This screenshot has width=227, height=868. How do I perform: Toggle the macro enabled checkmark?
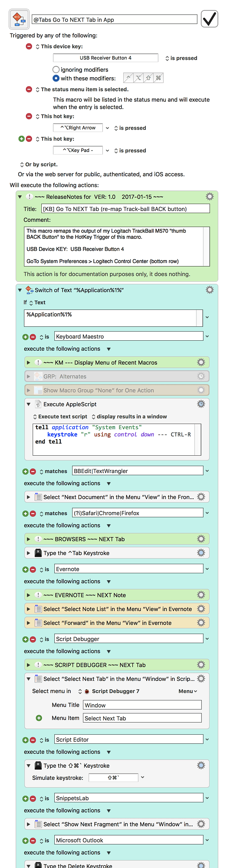[x=209, y=19]
